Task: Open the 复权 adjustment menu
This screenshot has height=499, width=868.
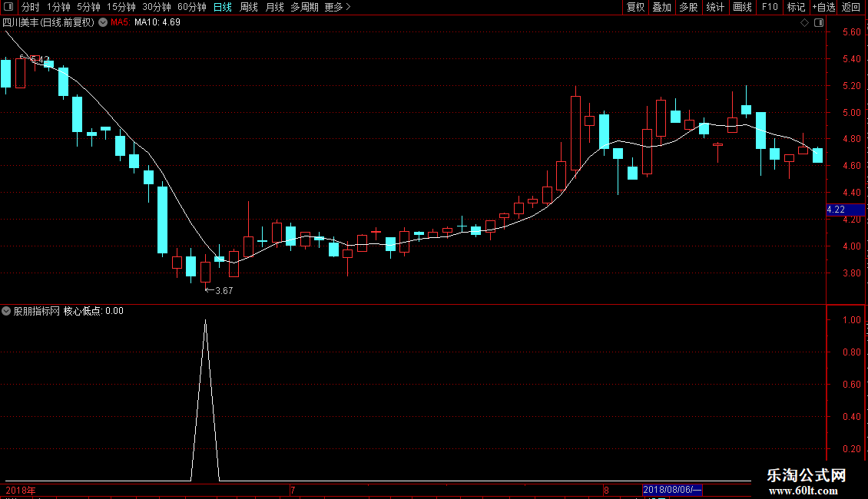Action: click(x=635, y=7)
